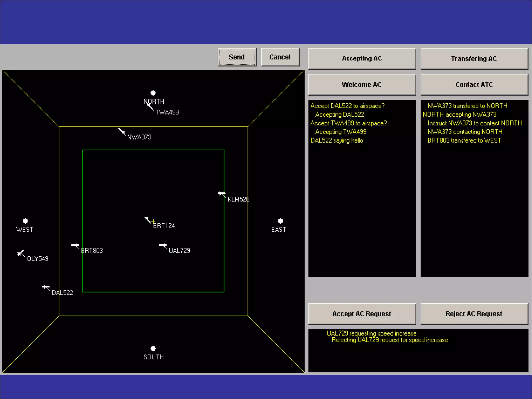This screenshot has width=532, height=399.
Task: Click the Accepting AC button
Action: point(362,59)
